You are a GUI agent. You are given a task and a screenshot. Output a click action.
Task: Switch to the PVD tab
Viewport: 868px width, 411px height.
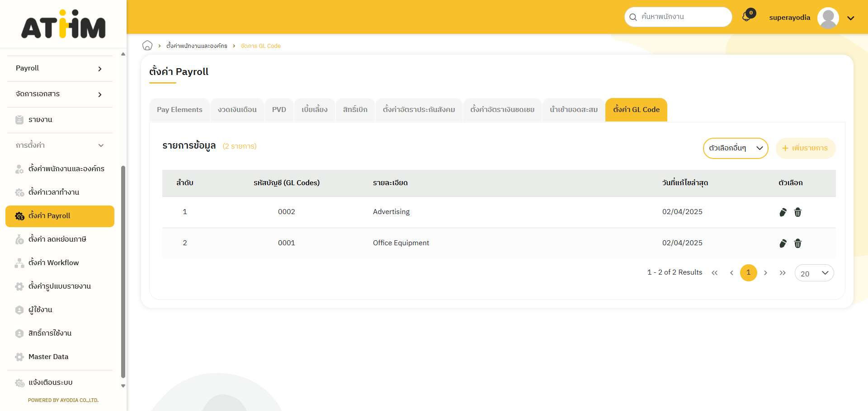pos(279,110)
